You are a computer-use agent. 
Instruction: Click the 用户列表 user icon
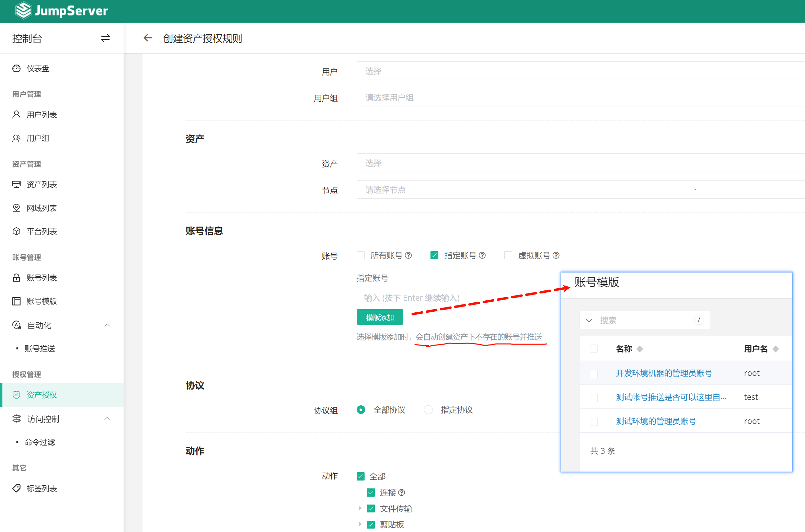click(16, 115)
